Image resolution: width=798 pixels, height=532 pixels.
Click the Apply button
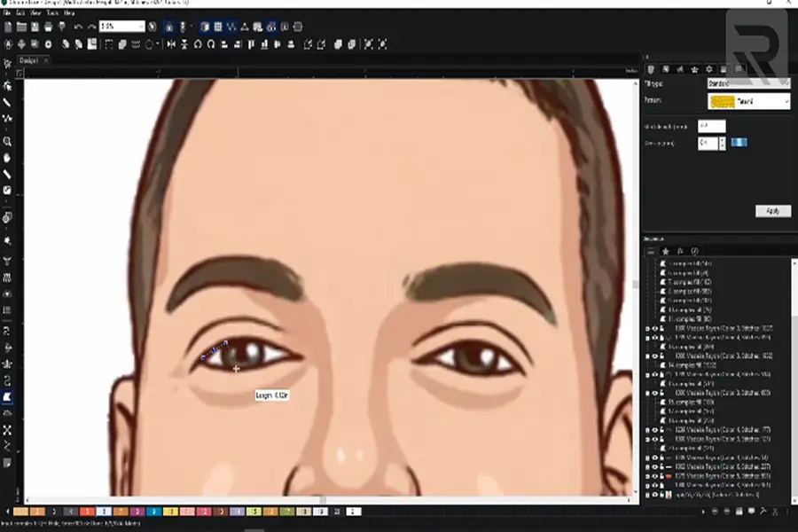tap(773, 211)
